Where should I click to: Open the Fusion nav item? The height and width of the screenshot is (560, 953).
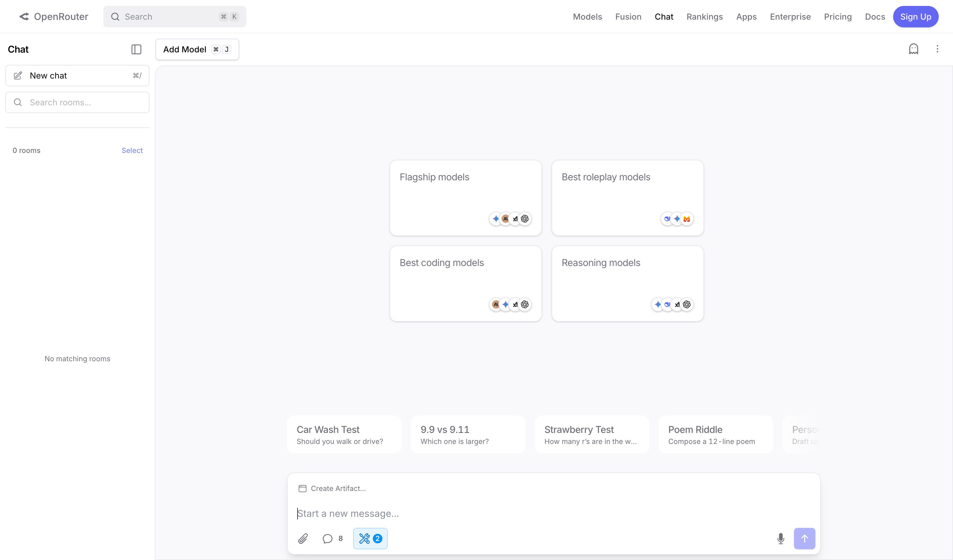(x=628, y=17)
